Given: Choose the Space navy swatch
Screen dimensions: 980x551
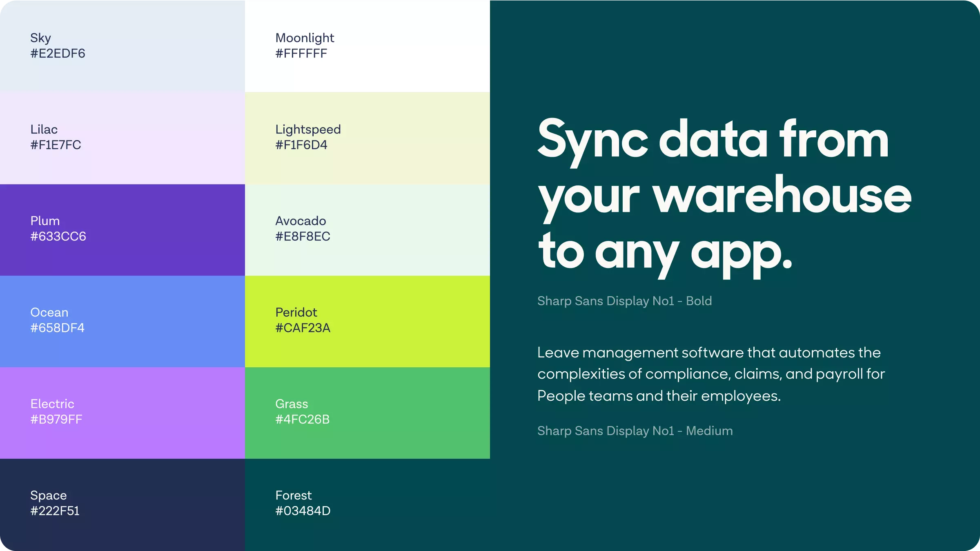Looking at the screenshot, I should (x=122, y=505).
